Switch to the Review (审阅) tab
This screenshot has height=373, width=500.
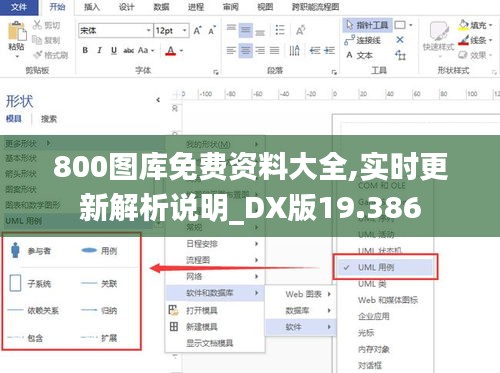230,7
